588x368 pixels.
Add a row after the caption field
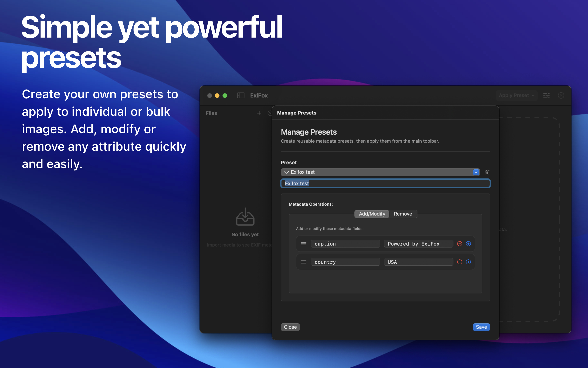click(468, 244)
